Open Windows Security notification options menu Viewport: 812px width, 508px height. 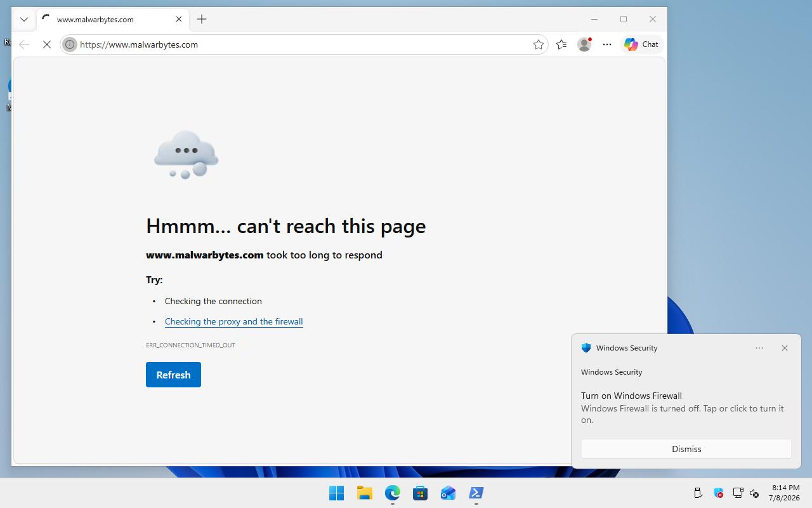[759, 348]
